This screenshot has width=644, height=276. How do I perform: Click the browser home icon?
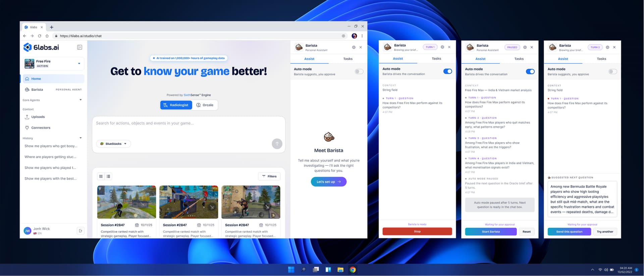(47, 36)
